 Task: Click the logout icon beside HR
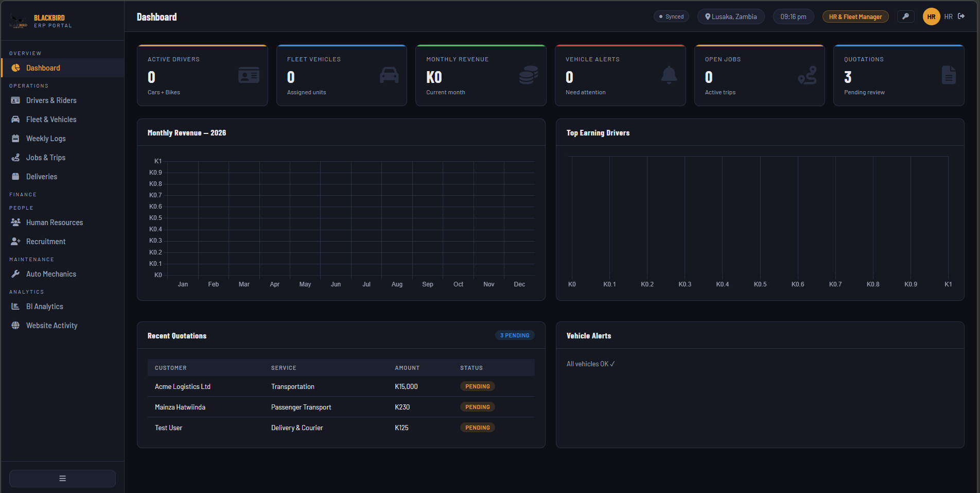(x=962, y=16)
